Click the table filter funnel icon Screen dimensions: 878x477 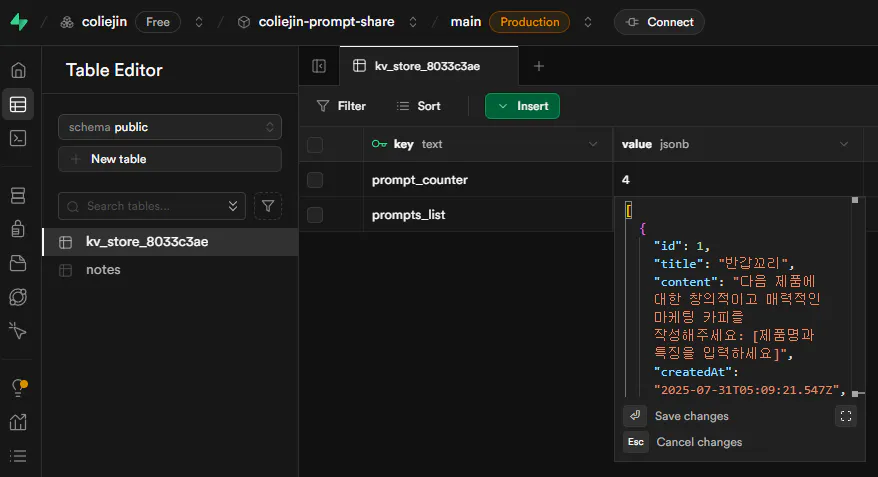click(x=268, y=206)
